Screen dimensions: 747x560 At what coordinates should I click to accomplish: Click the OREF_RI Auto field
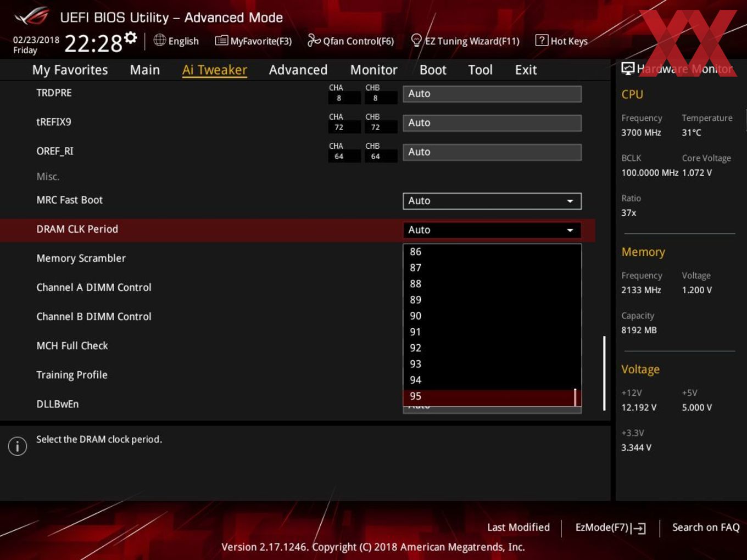pyautogui.click(x=492, y=152)
